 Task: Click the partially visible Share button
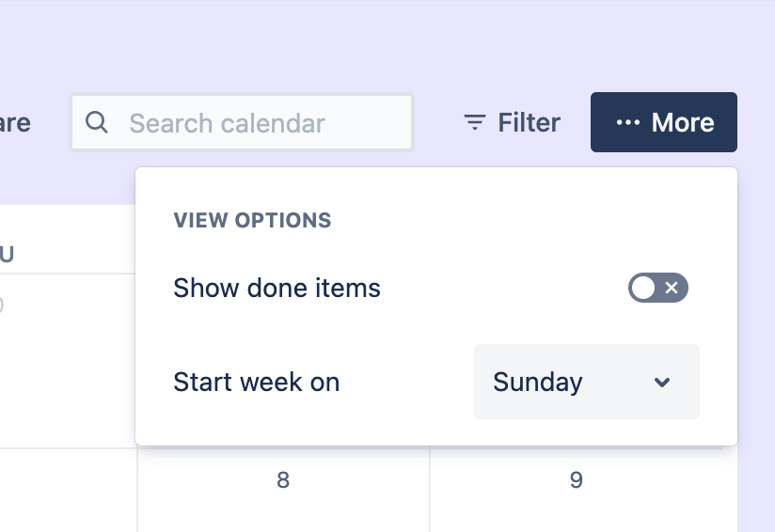tap(14, 123)
